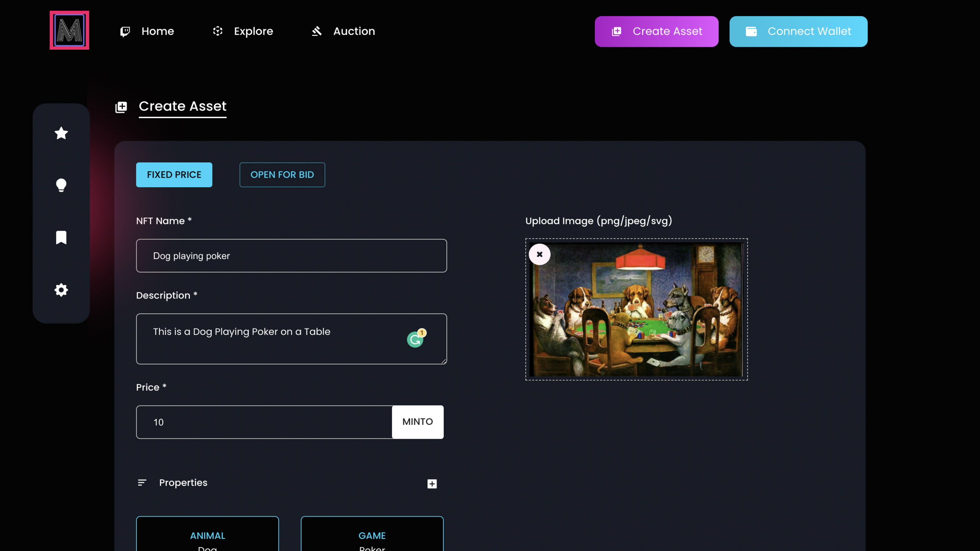Screen dimensions: 980x551
Task: Click the Grammarly icon in description
Action: (x=415, y=339)
